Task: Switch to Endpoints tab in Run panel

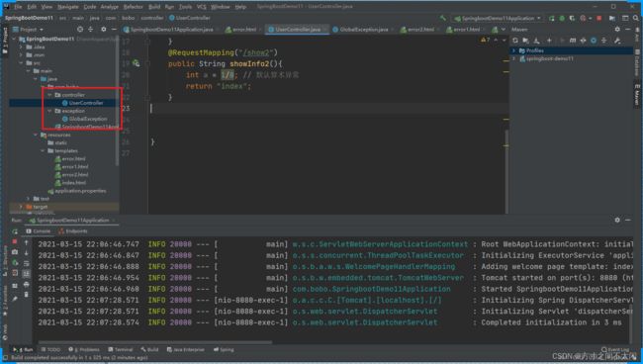Action: pos(72,231)
